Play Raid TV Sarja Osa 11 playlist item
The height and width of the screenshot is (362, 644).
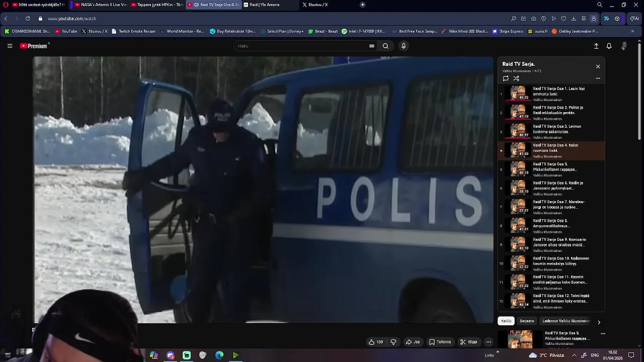click(x=551, y=282)
